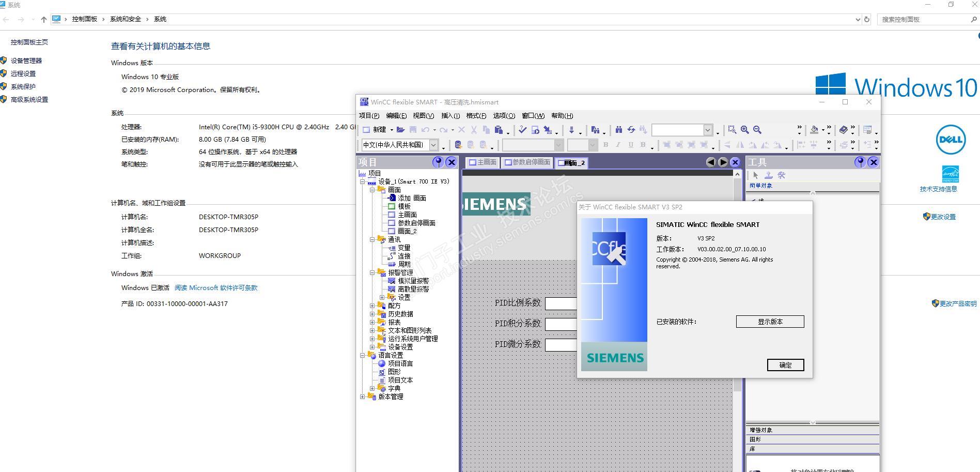This screenshot has width=980, height=472.
Task: Click the consistency check checkmark icon
Action: [523, 130]
